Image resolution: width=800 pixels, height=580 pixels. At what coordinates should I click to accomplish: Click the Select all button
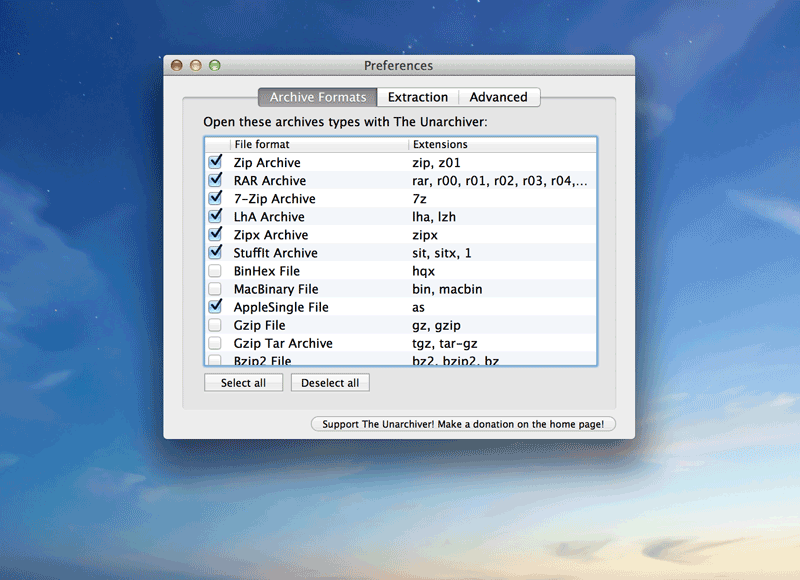[243, 383]
